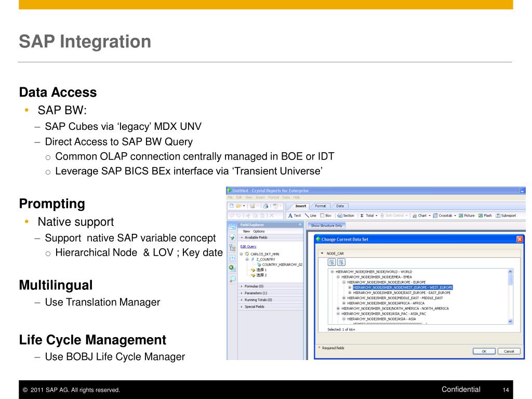Open the Data Explorer sidebar icon
Viewport: 532px width, 399px height.
click(232, 227)
